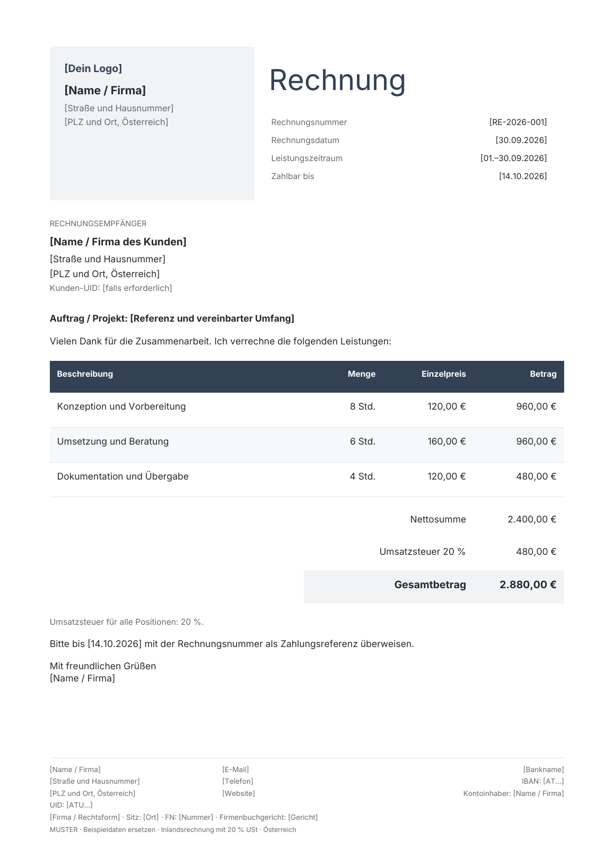Click the Zahlbar bis date [14.10.2026]
This screenshot has width=614, height=868.
point(523,176)
